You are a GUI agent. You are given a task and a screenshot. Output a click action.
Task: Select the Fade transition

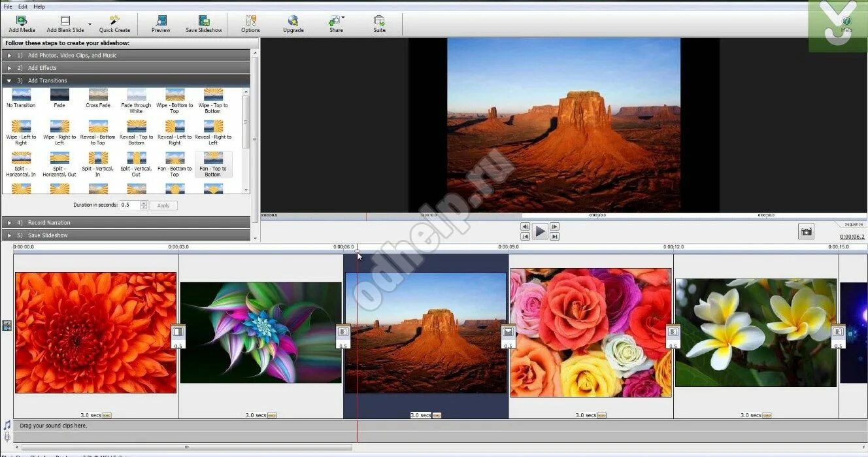click(59, 99)
